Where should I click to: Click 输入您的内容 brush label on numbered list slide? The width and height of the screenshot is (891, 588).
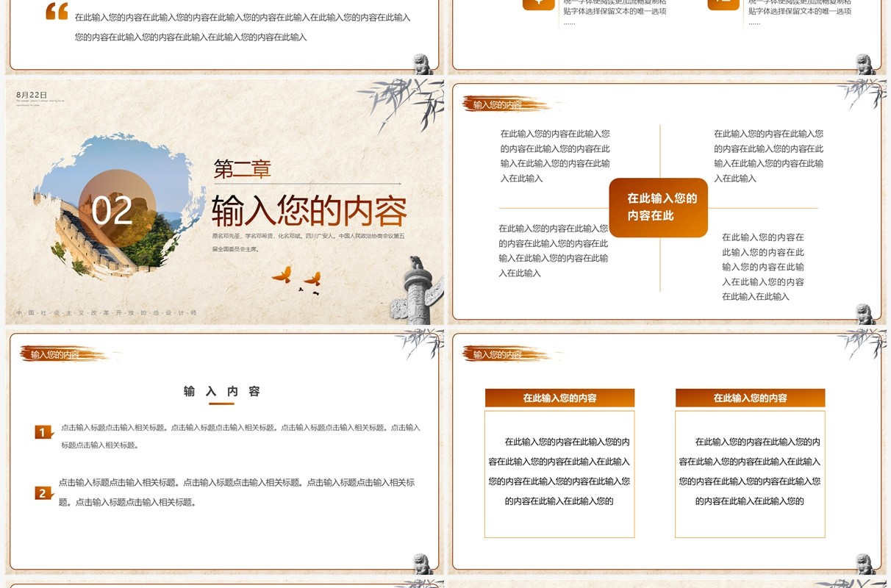(x=55, y=355)
